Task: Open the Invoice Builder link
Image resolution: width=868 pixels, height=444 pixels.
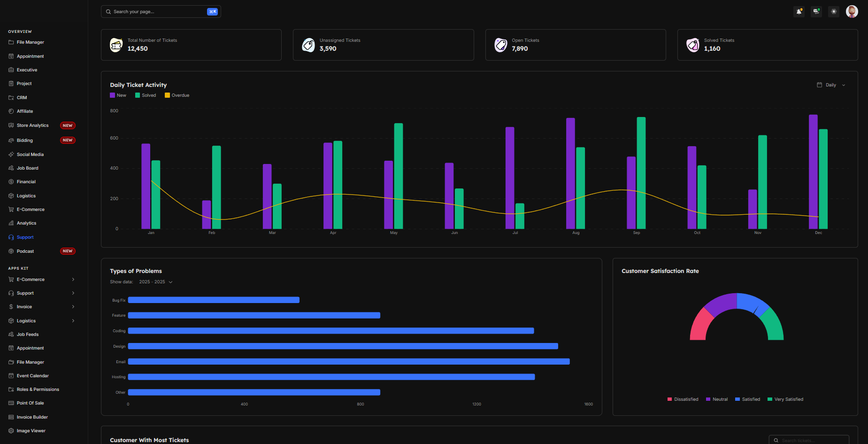Action: coord(32,417)
